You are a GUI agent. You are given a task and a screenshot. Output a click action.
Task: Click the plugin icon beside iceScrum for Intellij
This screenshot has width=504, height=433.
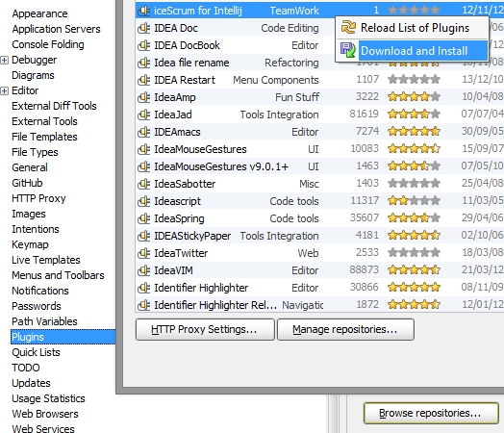[143, 11]
